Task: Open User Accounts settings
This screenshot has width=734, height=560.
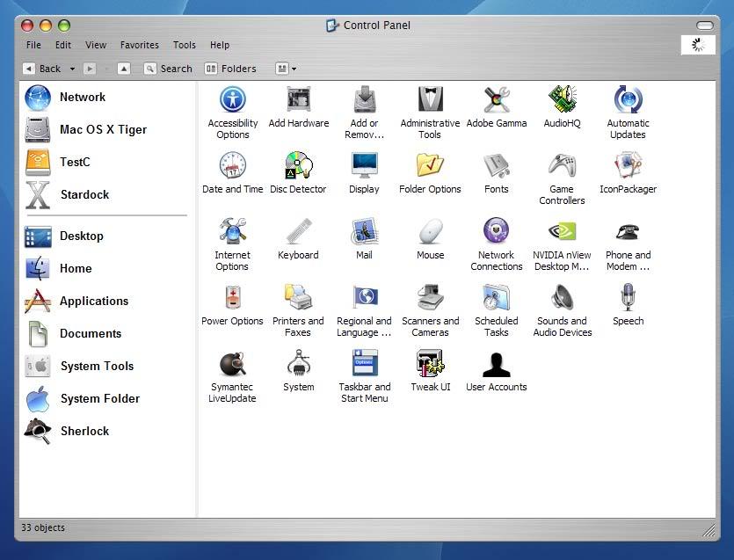Action: pyautogui.click(x=496, y=364)
